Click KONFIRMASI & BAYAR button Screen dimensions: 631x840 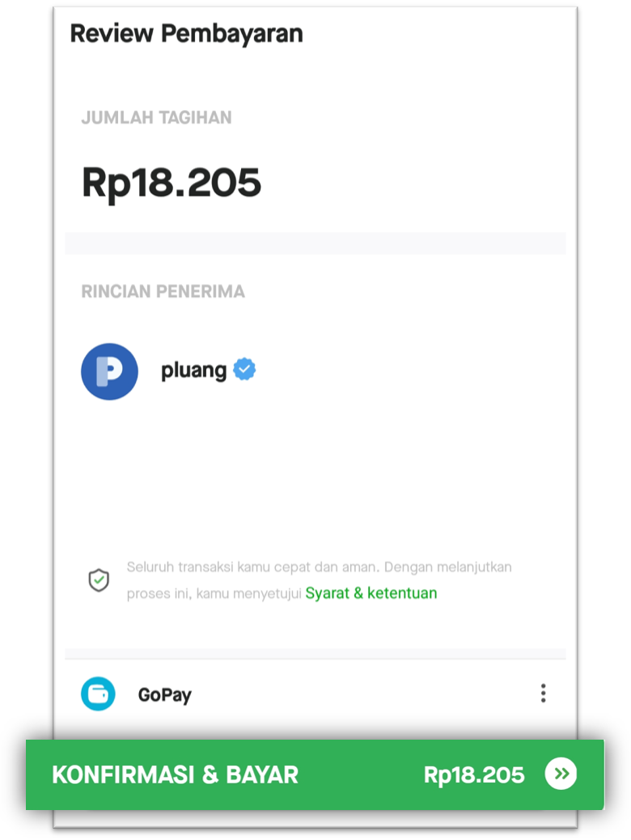(x=315, y=774)
